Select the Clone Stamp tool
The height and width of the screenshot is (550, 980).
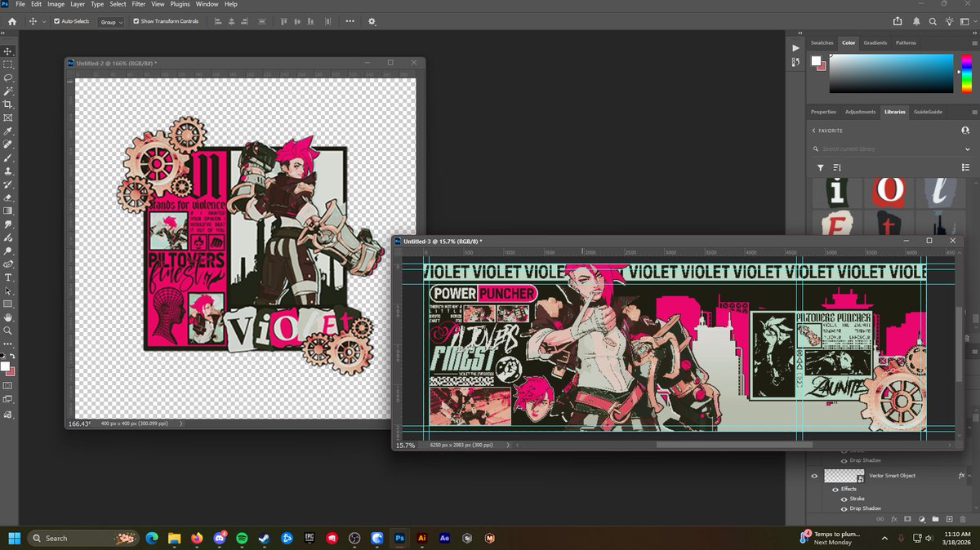point(8,171)
